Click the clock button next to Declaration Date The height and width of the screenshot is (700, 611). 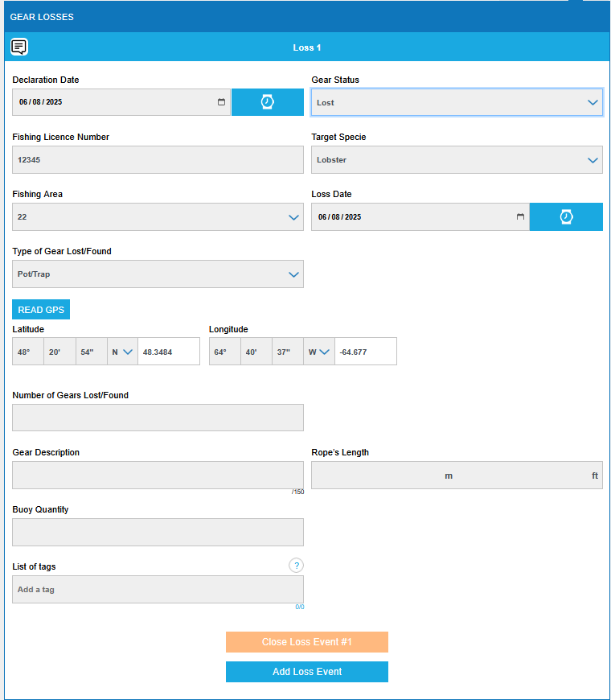[268, 102]
